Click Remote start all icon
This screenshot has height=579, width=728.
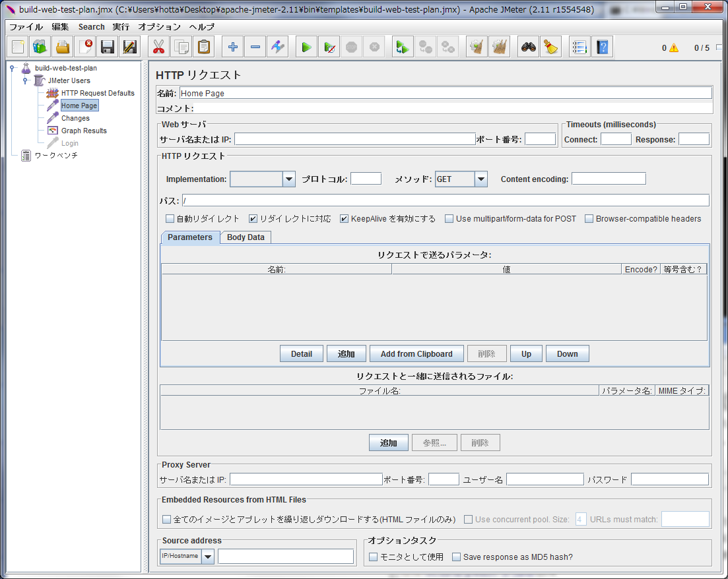pyautogui.click(x=403, y=47)
